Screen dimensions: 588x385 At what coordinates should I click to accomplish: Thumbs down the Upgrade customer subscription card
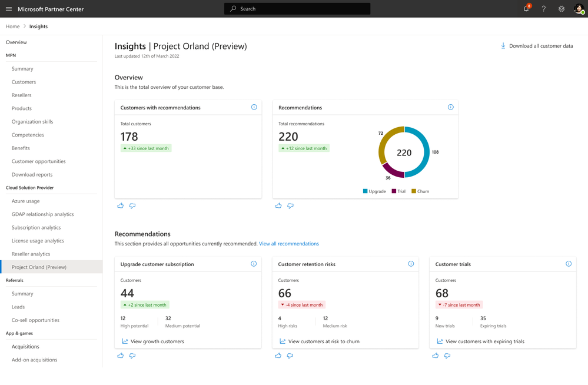coord(132,356)
